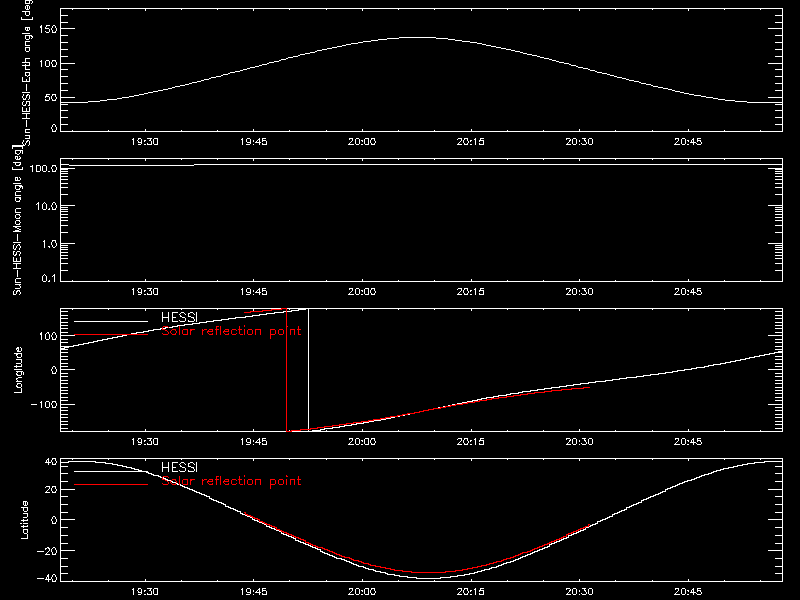Click 19:30 label under Latitude plot
800x600 pixels.
[144, 592]
